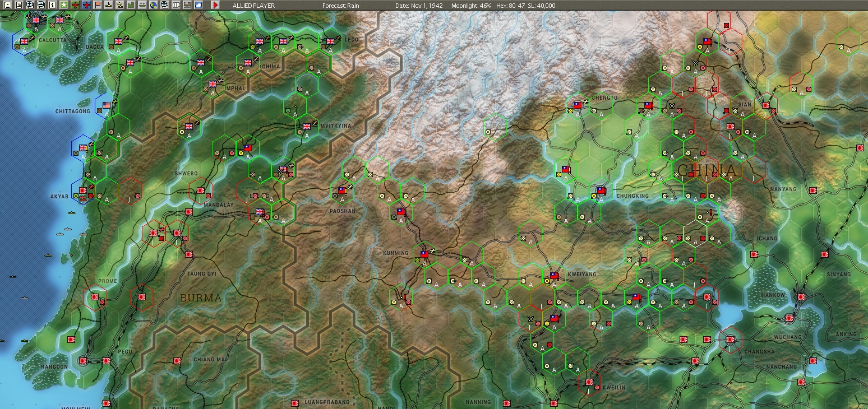Click the ANKING map label

[846, 335]
